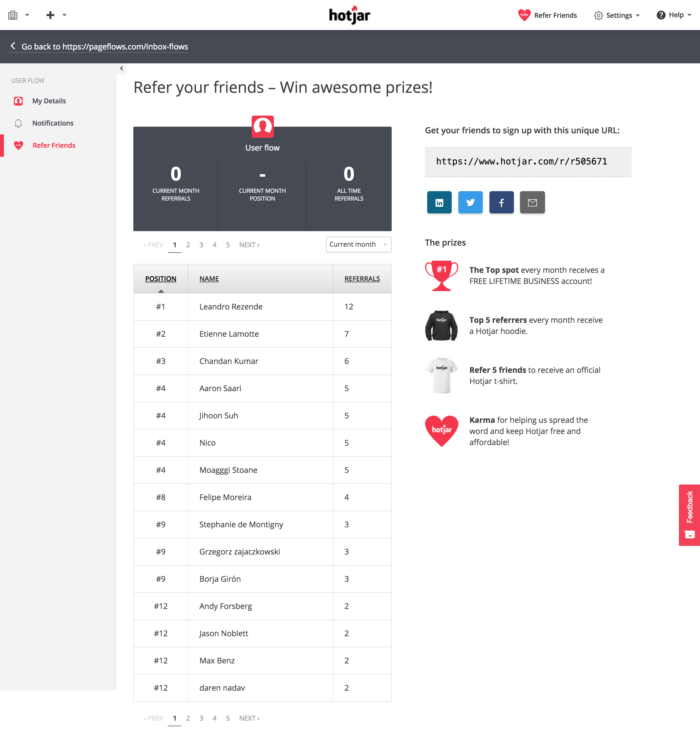Click the Andy Forsberg name
700x754 pixels.
point(226,606)
